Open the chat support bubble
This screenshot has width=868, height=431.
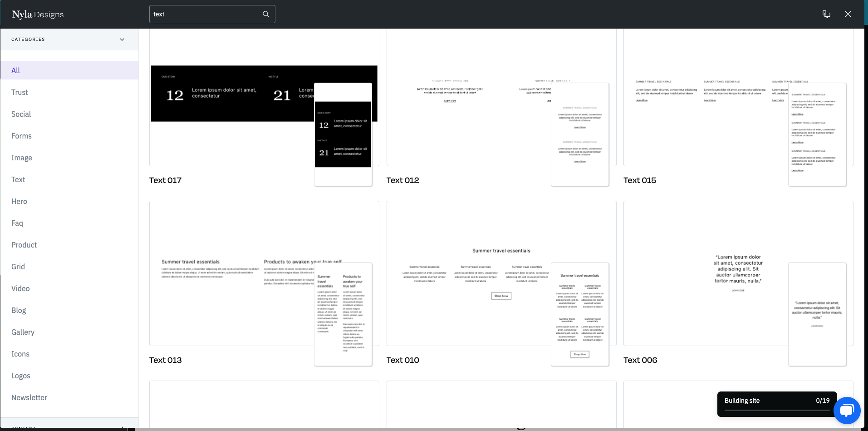[847, 411]
